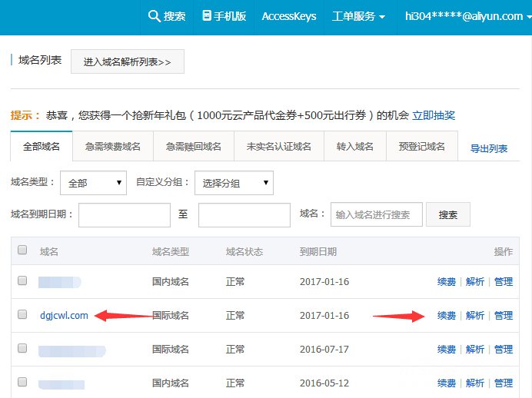Open the hi304*****@aliyun.com account menu

[468, 16]
